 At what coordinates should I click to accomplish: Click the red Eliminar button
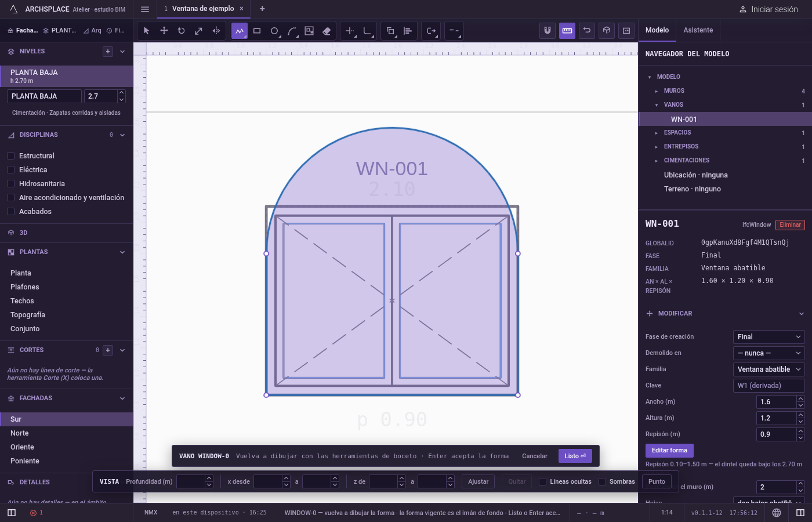[x=790, y=225]
